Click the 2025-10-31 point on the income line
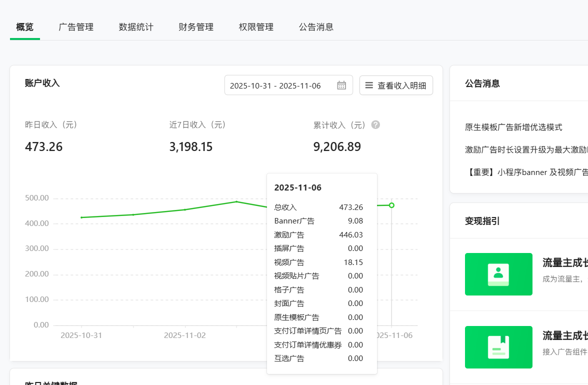 tap(82, 217)
